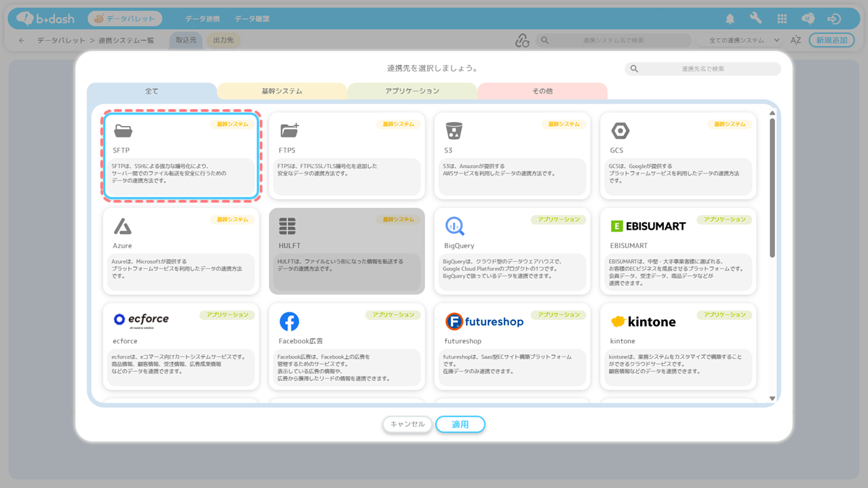Open the wrench settings icon
This screenshot has width=868, height=488.
755,19
